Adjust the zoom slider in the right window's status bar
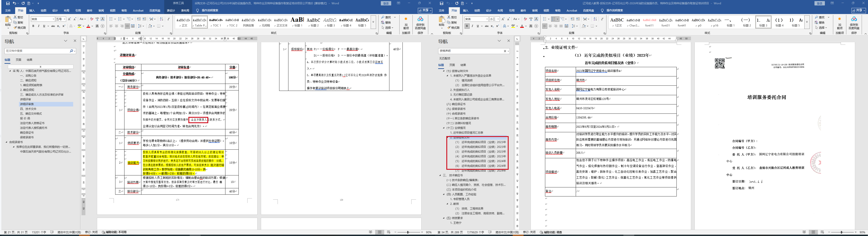The height and width of the screenshot is (236, 868). coord(841,232)
